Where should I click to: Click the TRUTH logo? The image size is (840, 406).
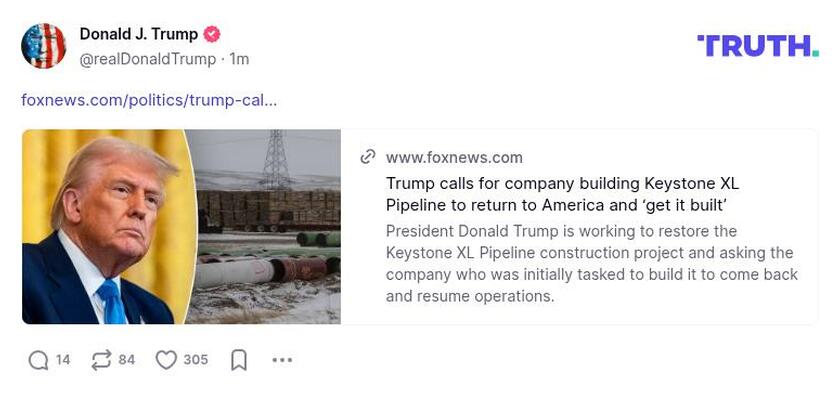coord(757,46)
